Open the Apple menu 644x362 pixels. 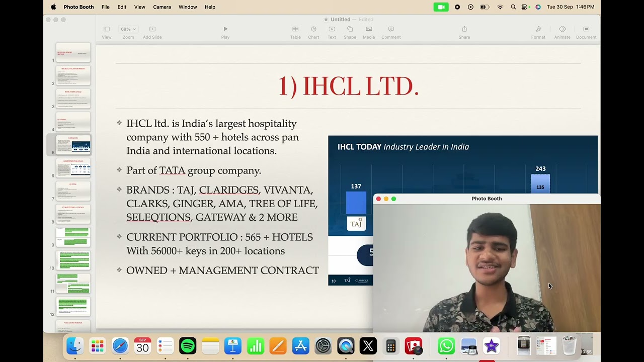click(53, 7)
